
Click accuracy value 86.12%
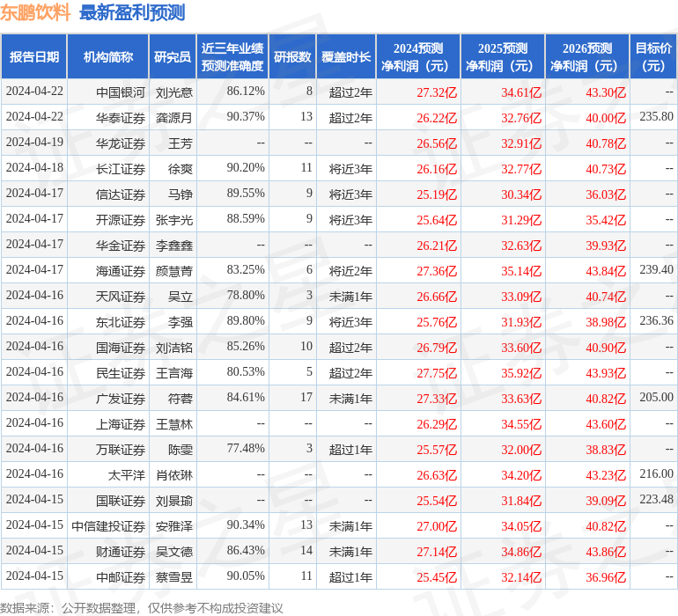coord(246,91)
